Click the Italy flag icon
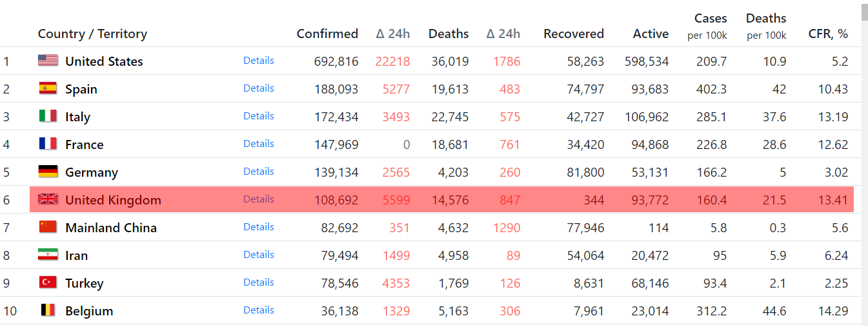 [48, 116]
